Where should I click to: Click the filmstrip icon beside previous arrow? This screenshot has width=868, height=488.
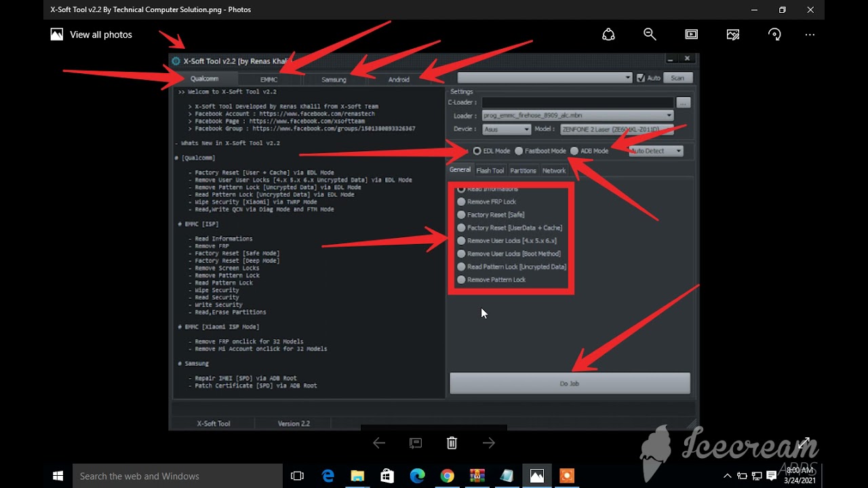click(x=416, y=443)
